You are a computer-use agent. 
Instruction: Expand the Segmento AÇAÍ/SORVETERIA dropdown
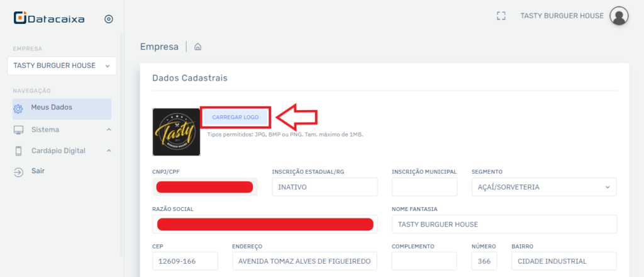(x=544, y=187)
